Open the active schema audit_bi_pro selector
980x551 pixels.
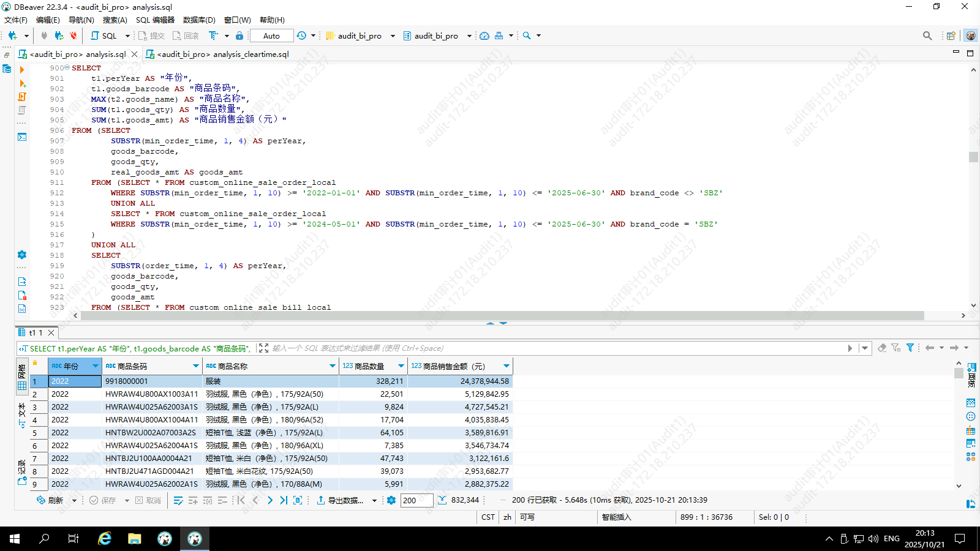[x=437, y=36]
